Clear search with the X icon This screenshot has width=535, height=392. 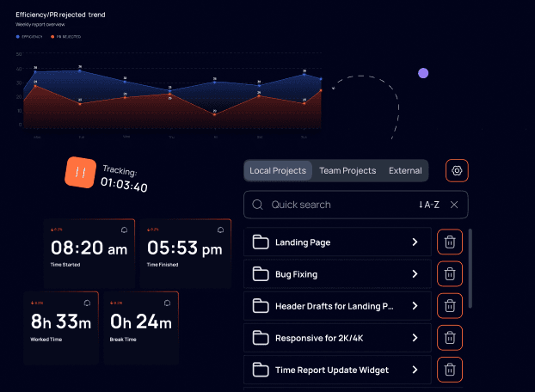(x=454, y=205)
